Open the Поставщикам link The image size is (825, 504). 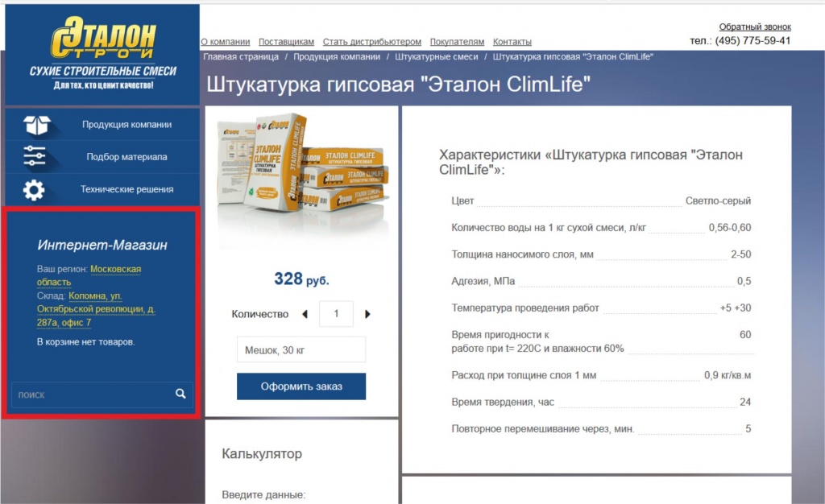point(286,42)
